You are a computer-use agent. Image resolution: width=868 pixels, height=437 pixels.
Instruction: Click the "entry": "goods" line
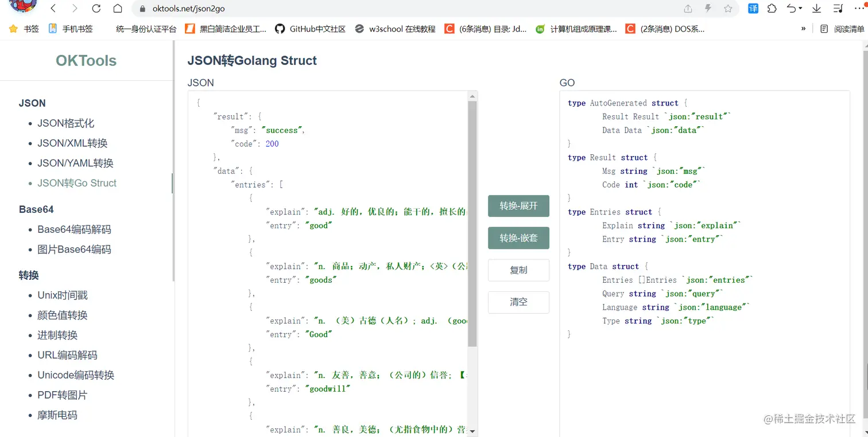(301, 280)
